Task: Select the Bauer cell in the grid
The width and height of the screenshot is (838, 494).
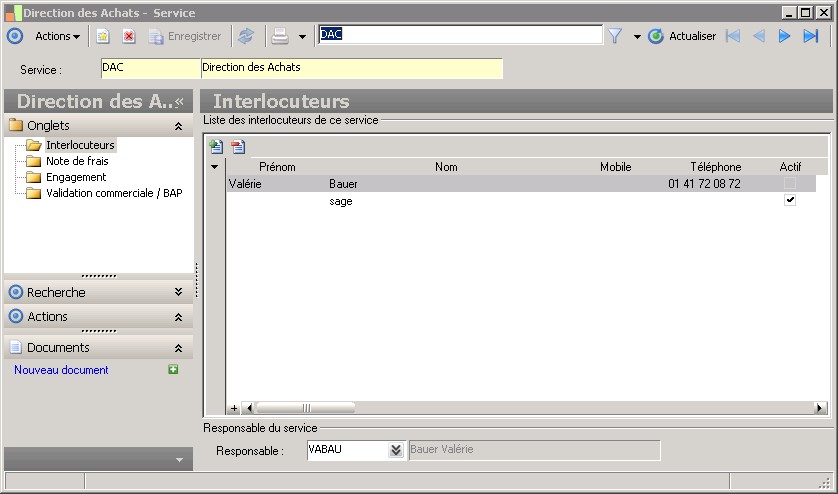Action: click(343, 184)
